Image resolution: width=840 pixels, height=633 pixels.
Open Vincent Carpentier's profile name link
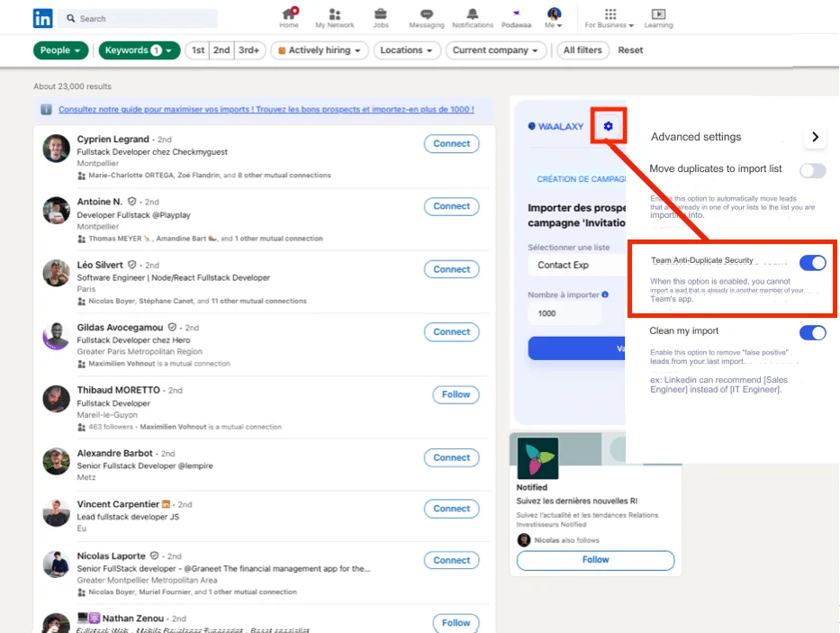click(118, 504)
